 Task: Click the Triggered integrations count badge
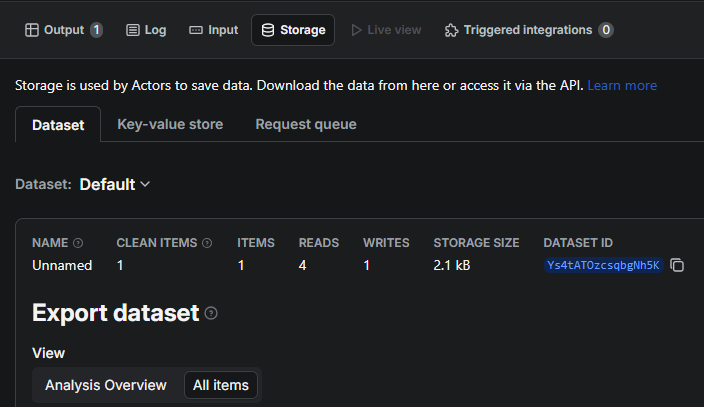[606, 30]
